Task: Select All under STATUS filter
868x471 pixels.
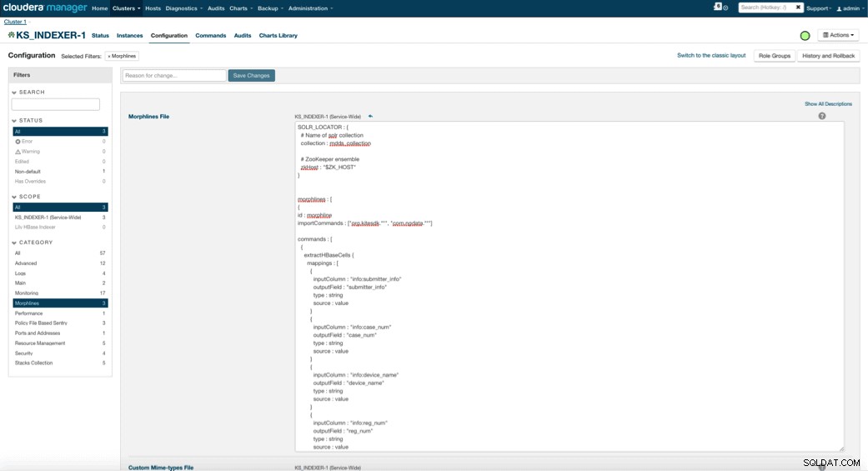Action: 60,131
